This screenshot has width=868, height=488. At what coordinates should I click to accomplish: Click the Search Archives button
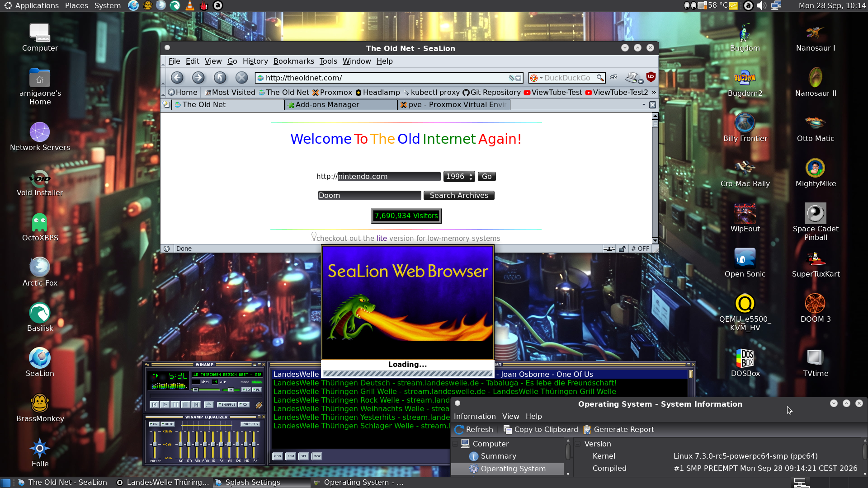[459, 196]
